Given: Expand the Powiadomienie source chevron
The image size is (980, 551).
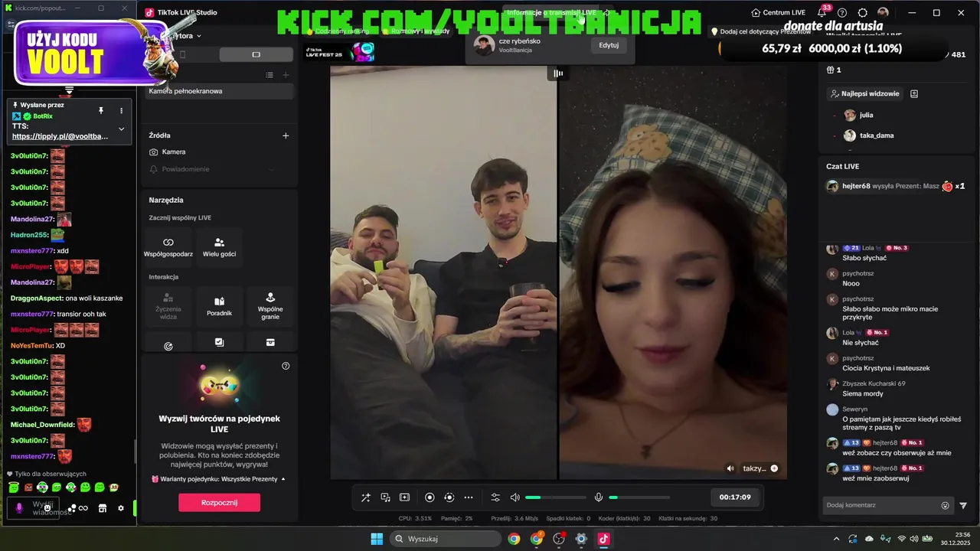Looking at the screenshot, I should tap(270, 169).
